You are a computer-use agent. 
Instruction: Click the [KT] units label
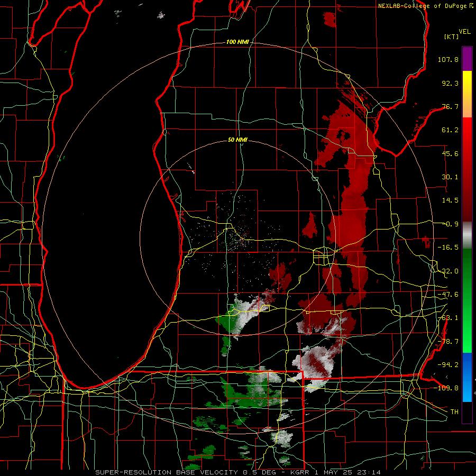(x=452, y=36)
